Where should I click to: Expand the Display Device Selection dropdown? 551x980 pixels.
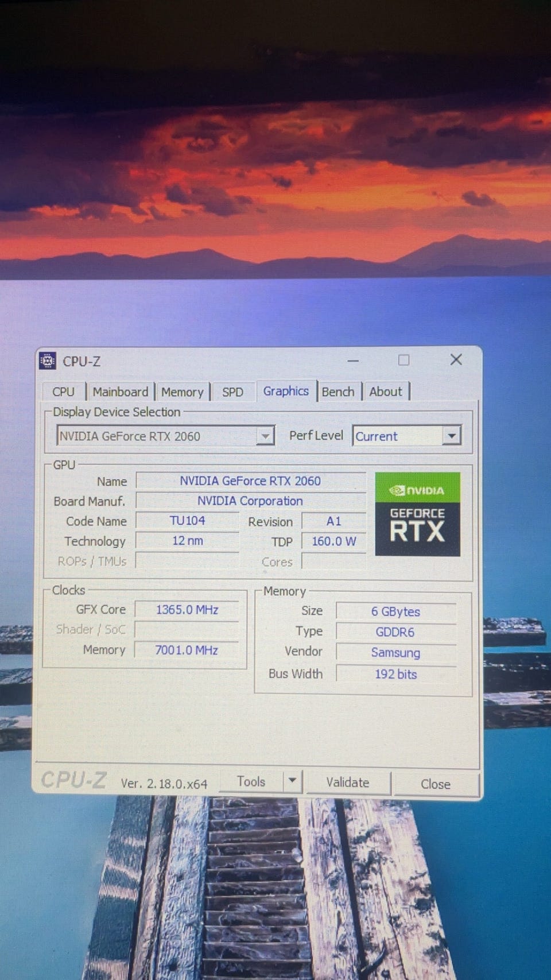point(265,436)
